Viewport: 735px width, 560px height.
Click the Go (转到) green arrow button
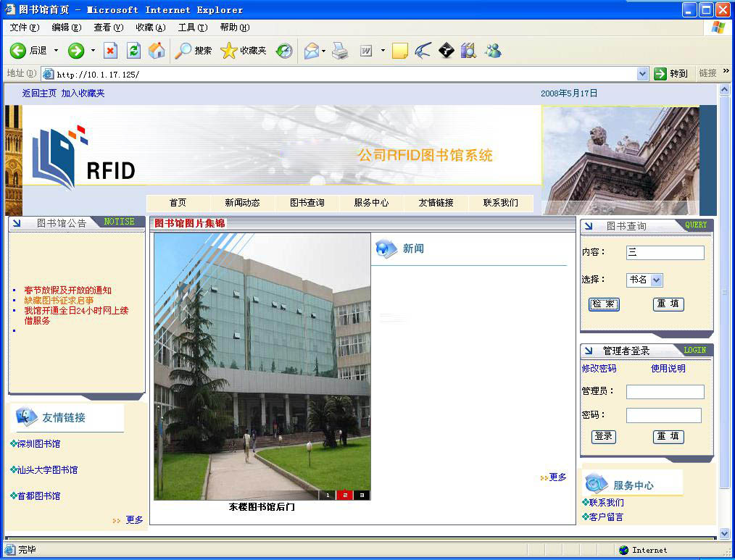tap(660, 74)
